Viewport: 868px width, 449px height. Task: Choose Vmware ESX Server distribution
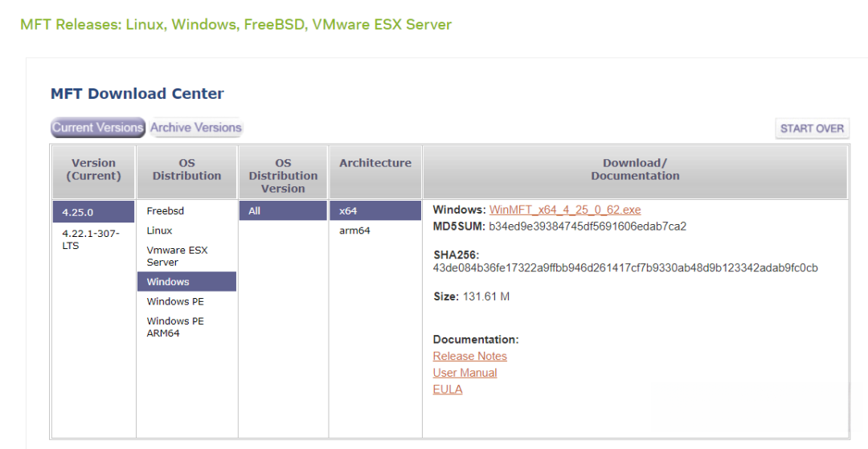(x=186, y=256)
